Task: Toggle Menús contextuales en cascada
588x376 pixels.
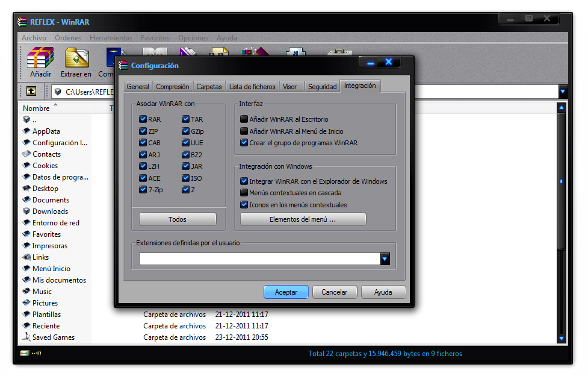Action: [244, 193]
